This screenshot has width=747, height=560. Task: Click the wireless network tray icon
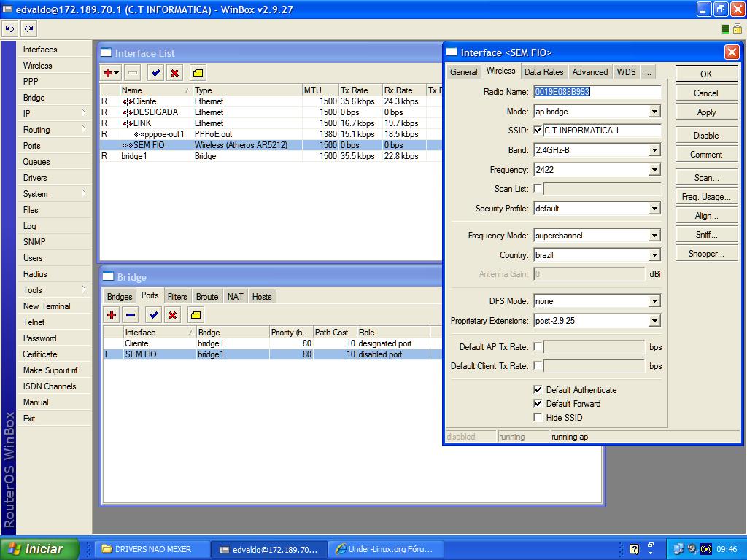pyautogui.click(x=706, y=549)
